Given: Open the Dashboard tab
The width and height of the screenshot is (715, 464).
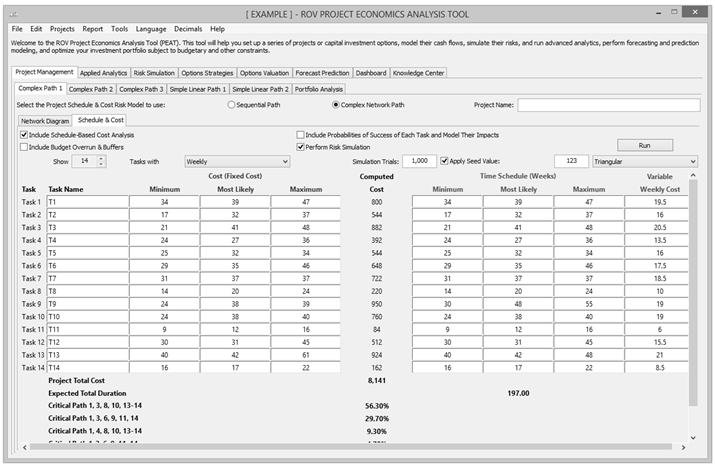Looking at the screenshot, I should tap(371, 73).
